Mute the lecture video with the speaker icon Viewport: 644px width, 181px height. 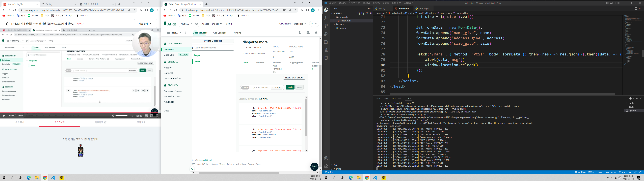113,116
